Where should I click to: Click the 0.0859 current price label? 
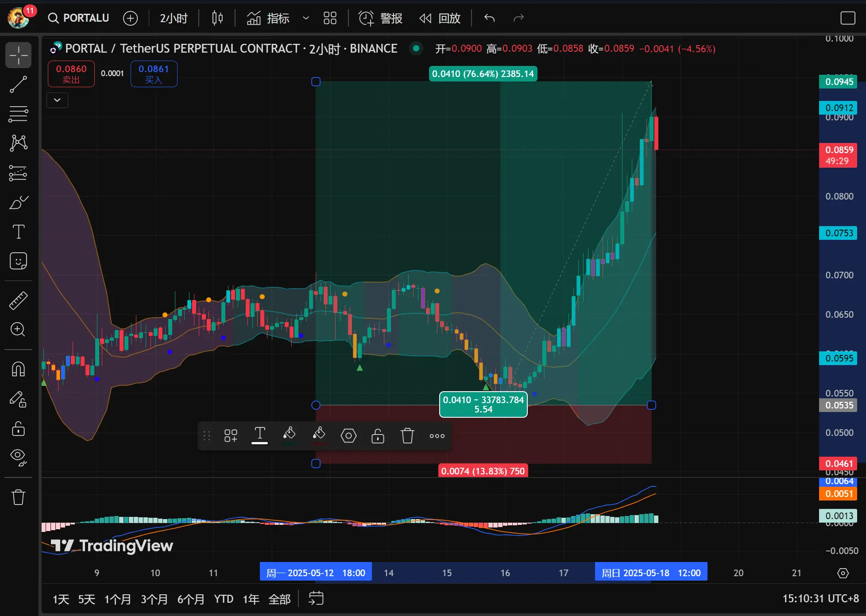click(x=838, y=155)
